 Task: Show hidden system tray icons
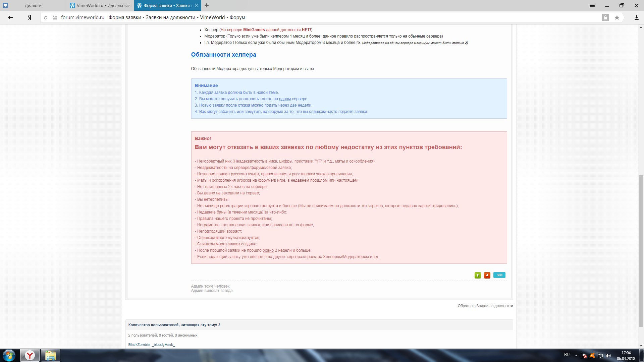point(576,356)
